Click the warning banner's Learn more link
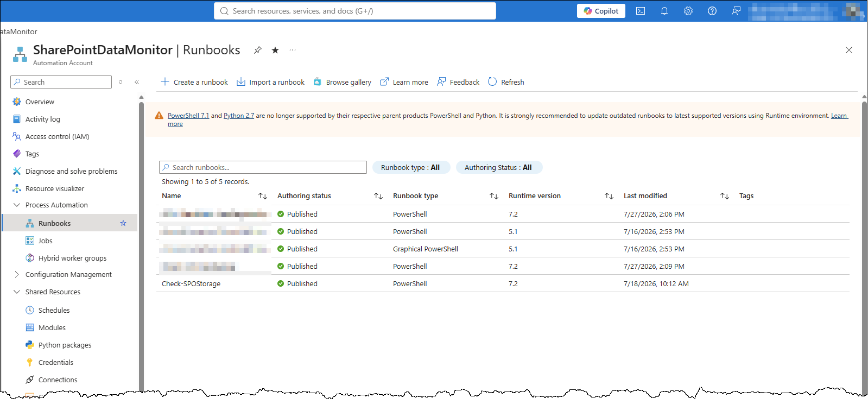Image resolution: width=868 pixels, height=404 pixels. (x=839, y=116)
